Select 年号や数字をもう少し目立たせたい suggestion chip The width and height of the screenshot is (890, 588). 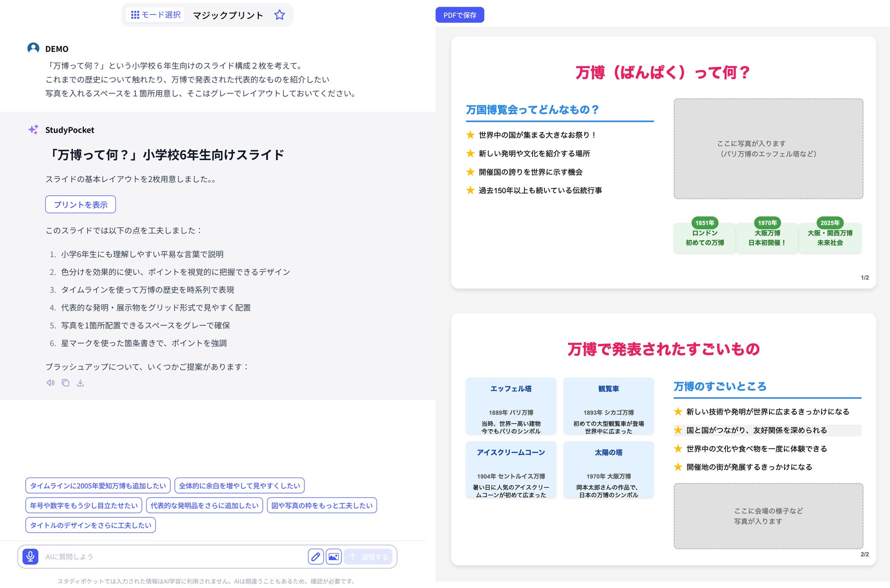[x=84, y=505]
